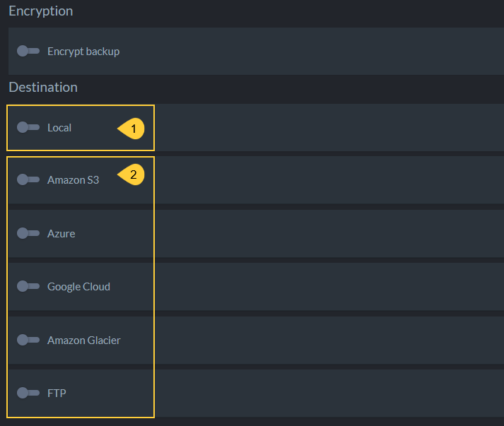Click the Azure label text
504x426 pixels.
(61, 234)
